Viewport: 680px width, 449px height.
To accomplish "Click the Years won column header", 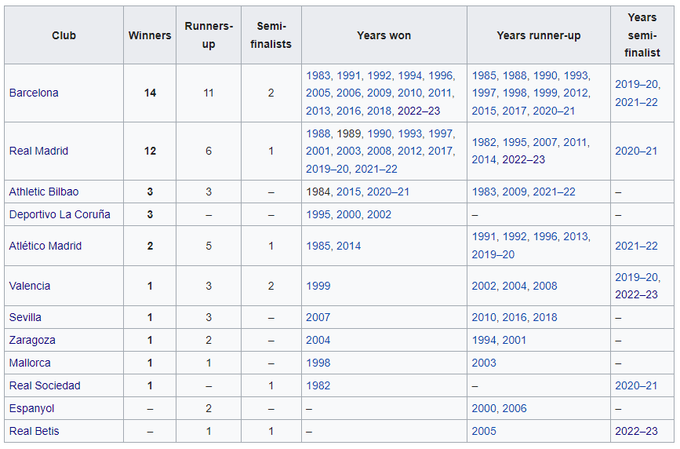I will 383,36.
